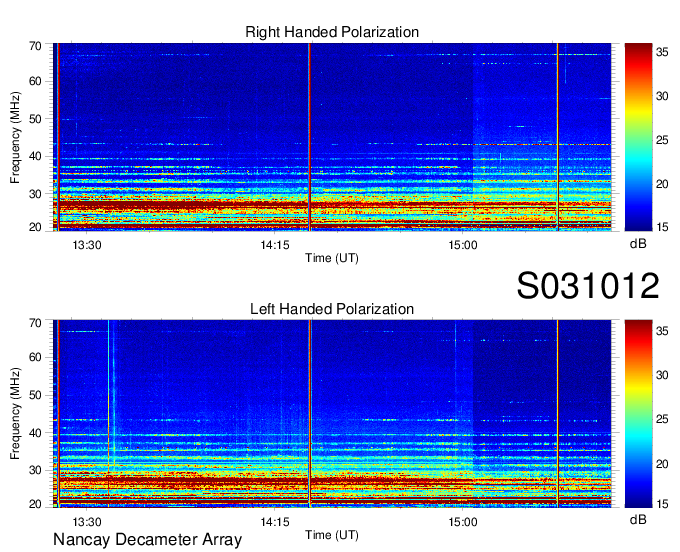Image resolution: width=680 pixels, height=552 pixels.
Task: Click the red vertical line at start of bottom spectrogram
Action: (x=58, y=414)
